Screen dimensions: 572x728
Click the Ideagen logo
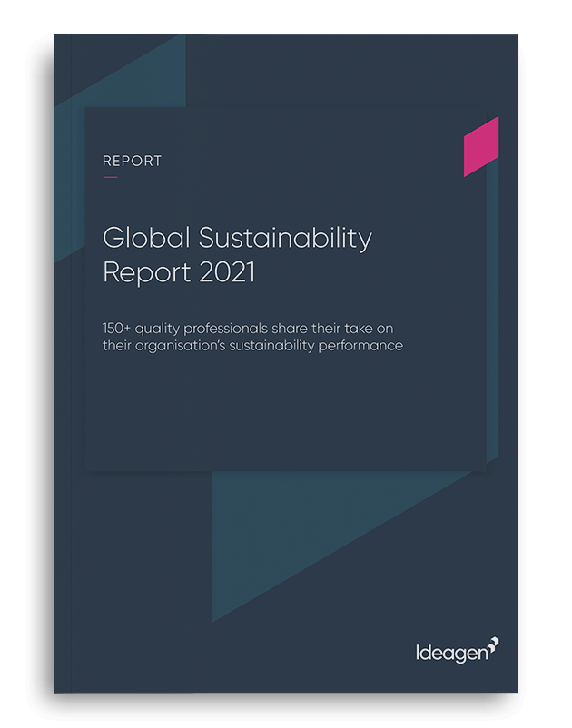(458, 650)
